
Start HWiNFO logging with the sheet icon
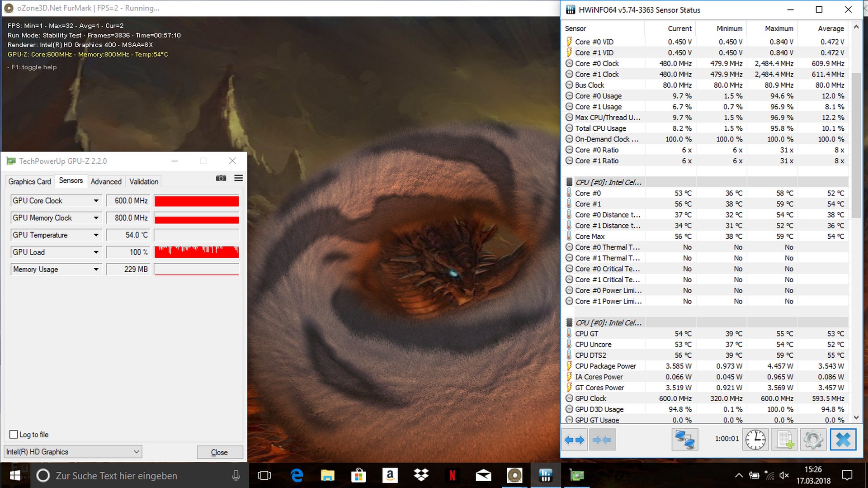coord(784,440)
